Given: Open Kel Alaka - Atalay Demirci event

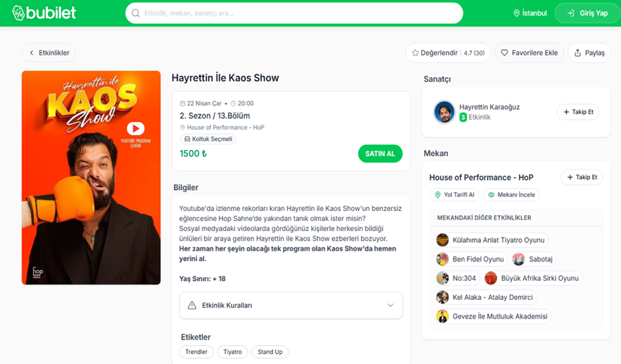Looking at the screenshot, I should coord(486,297).
